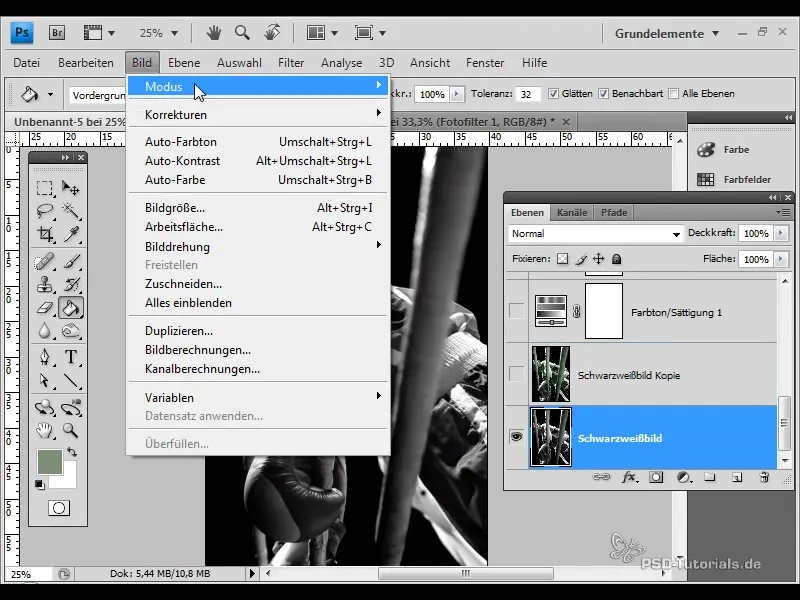Swap foreground and background colors
This screenshot has width=800, height=600.
(72, 452)
